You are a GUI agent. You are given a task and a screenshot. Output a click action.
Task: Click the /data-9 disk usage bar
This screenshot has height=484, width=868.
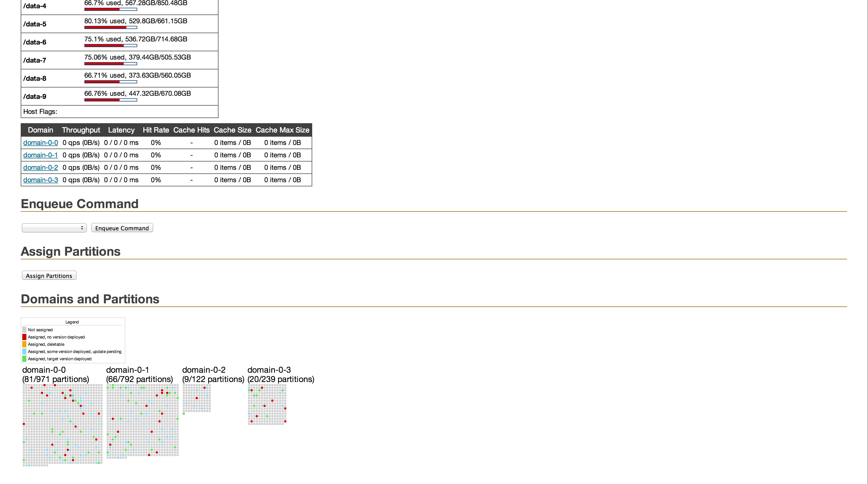click(110, 100)
